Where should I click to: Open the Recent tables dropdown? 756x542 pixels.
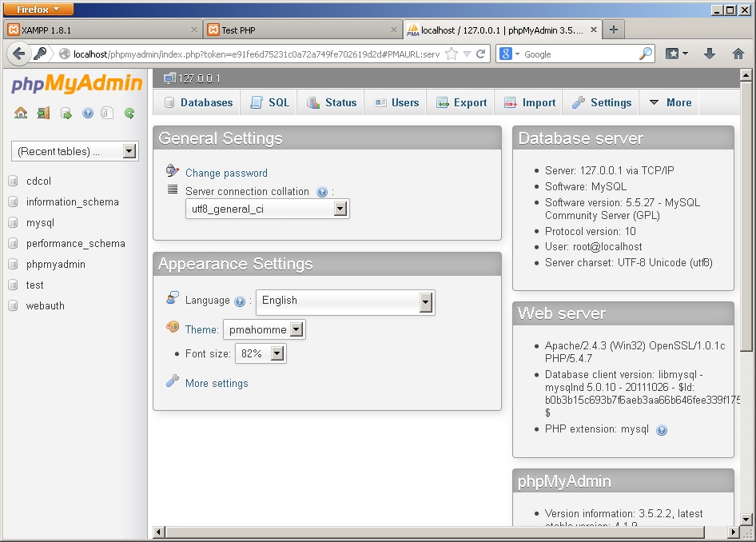coord(75,151)
